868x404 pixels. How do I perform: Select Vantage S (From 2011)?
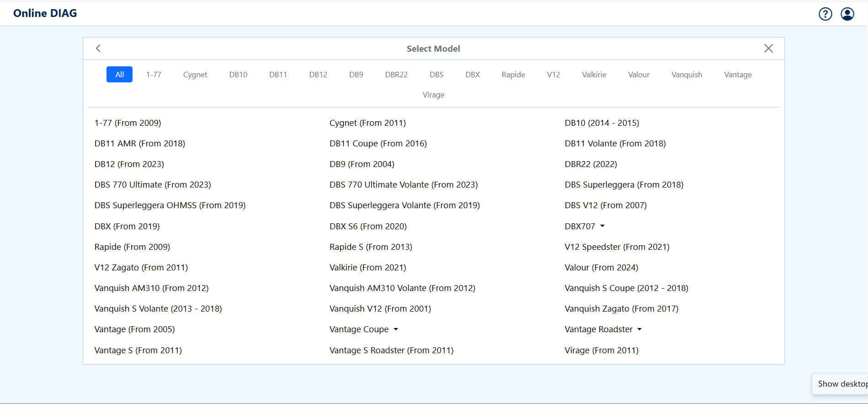tap(138, 350)
